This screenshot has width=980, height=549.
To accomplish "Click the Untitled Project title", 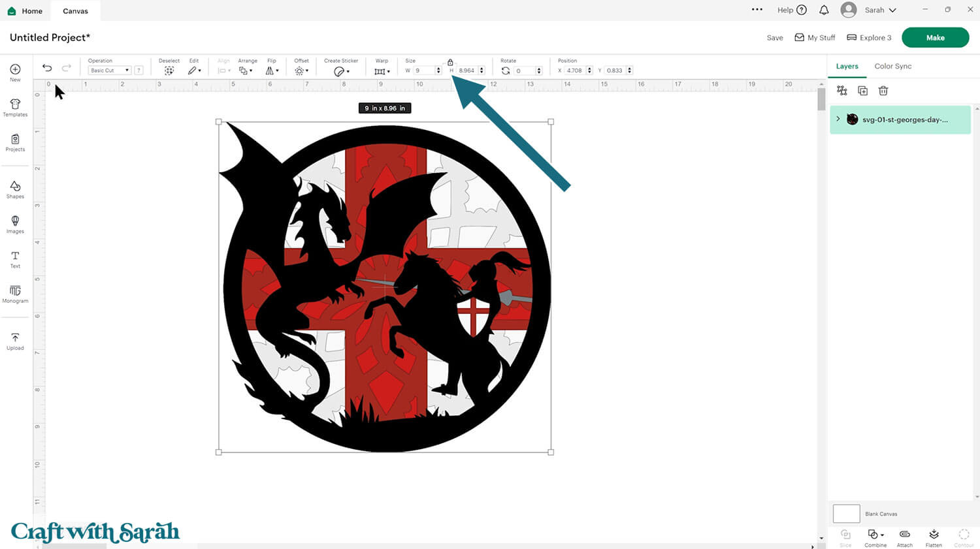I will tap(50, 38).
